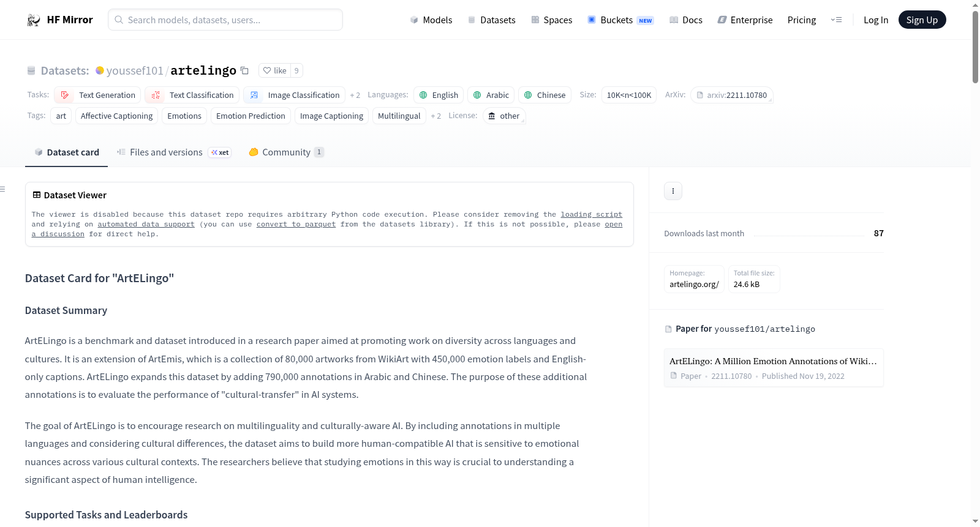
Task: Switch to the Community tab
Action: coord(286,152)
